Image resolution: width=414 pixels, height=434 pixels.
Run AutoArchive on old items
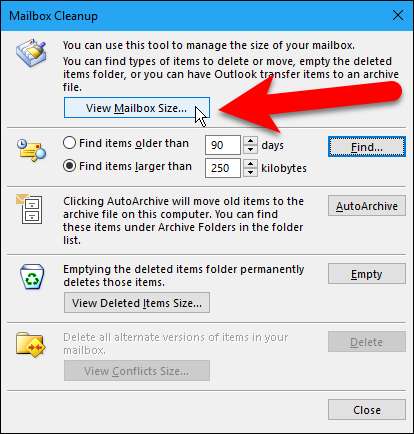[367, 206]
